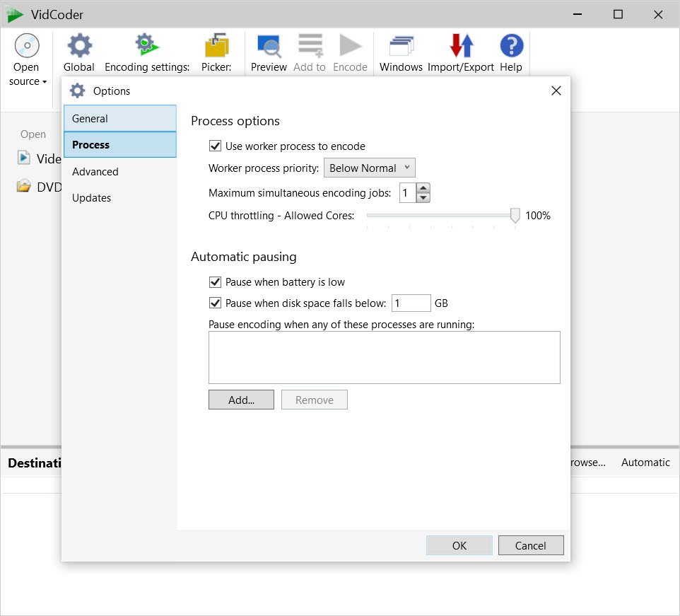
Task: Open Import/Export arrows icon
Action: pyautogui.click(x=461, y=45)
